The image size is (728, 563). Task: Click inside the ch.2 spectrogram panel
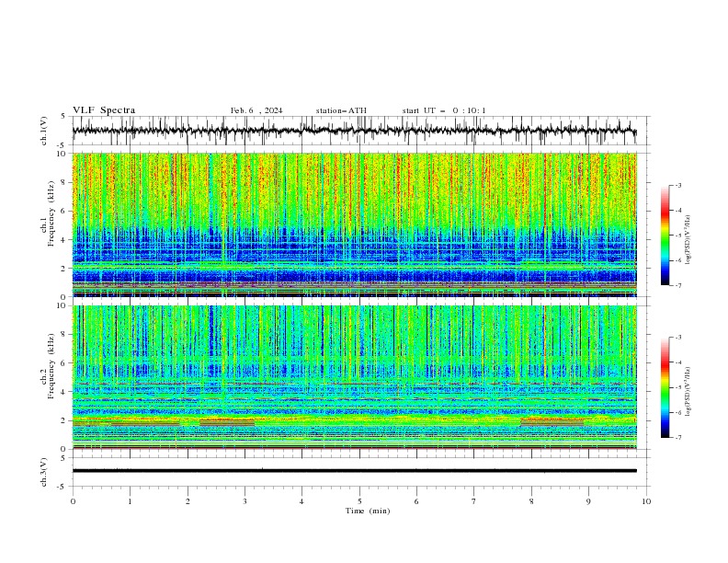click(x=355, y=377)
